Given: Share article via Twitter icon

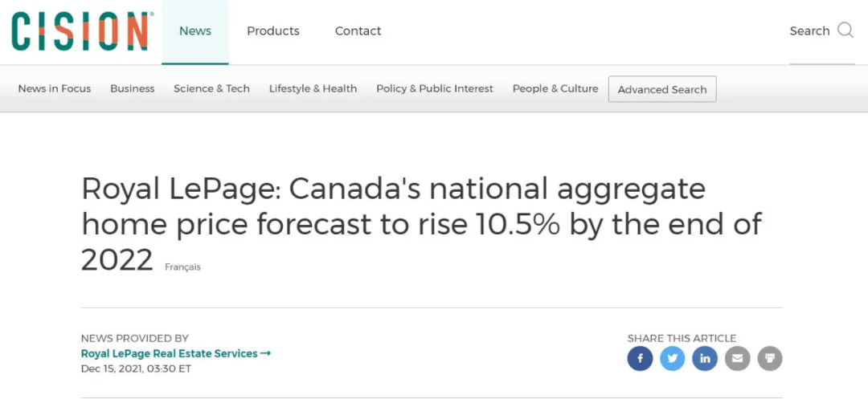Looking at the screenshot, I should click(x=673, y=359).
